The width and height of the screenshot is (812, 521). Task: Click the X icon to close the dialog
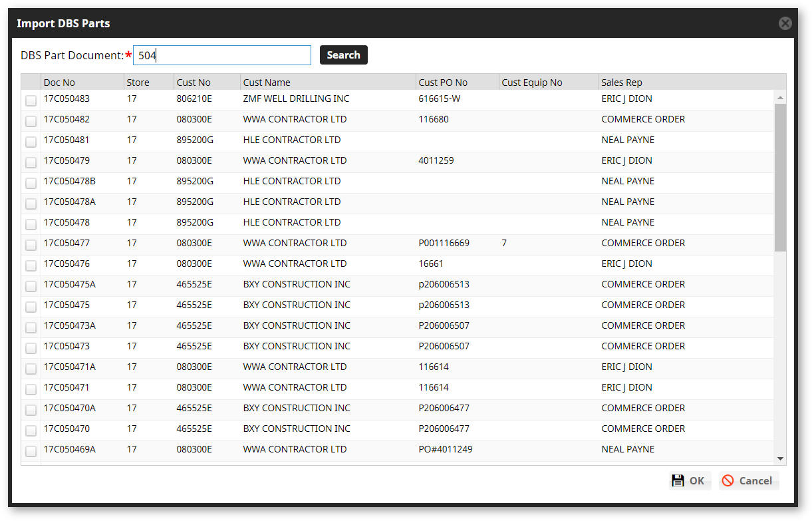pos(785,23)
